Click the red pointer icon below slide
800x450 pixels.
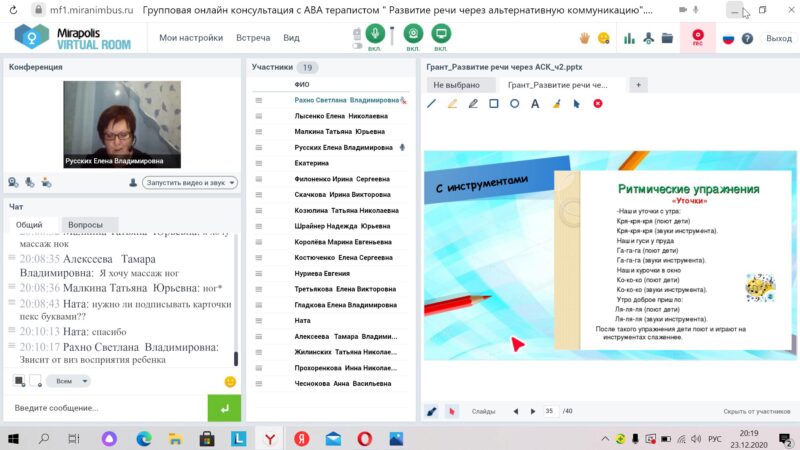click(x=452, y=411)
